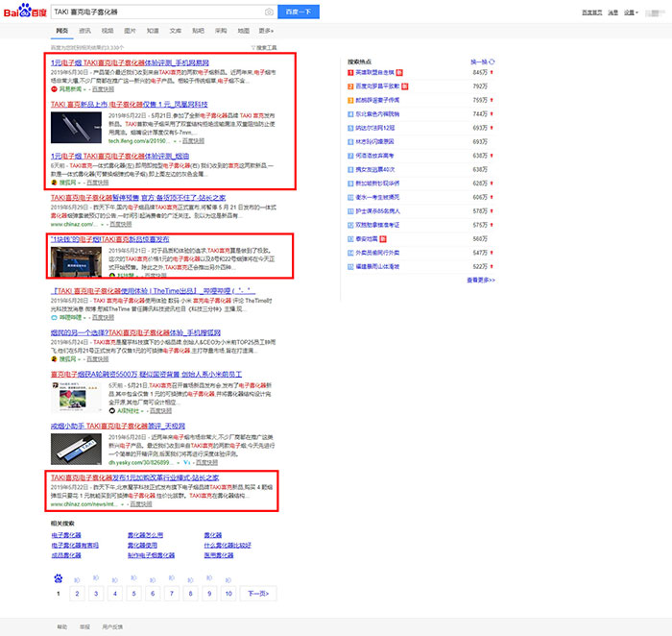Open the thumbnail of the 1块钱 launch event result

coord(76,262)
